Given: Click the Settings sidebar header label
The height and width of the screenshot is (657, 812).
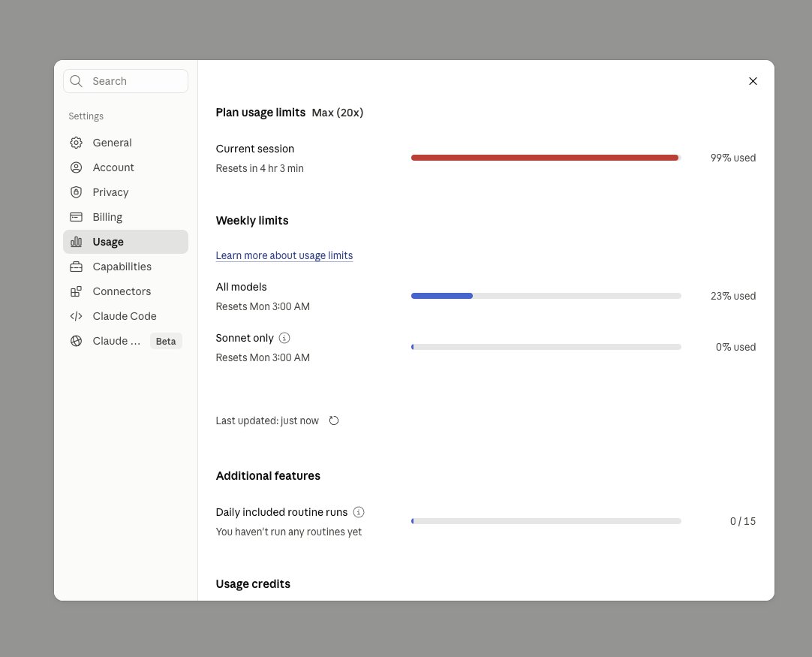Looking at the screenshot, I should (x=86, y=116).
